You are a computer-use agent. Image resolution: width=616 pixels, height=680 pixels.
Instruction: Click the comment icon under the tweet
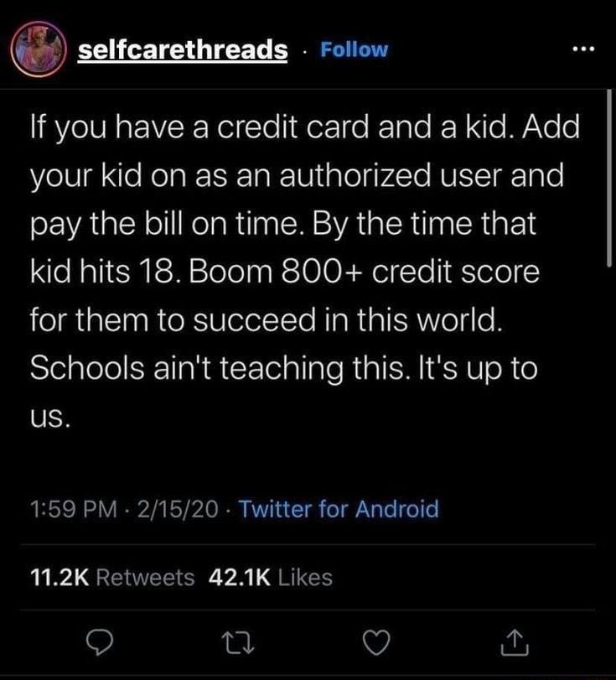coord(100,642)
